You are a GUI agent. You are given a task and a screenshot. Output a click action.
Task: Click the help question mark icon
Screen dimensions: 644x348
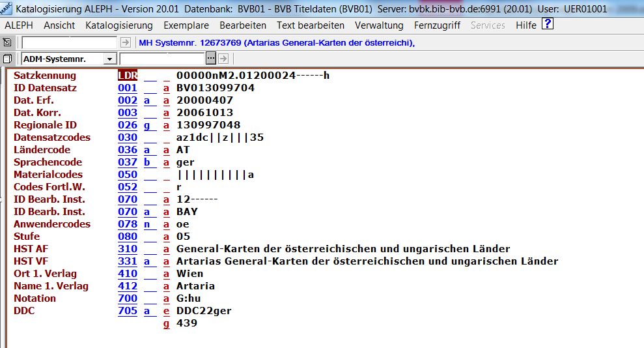click(547, 25)
